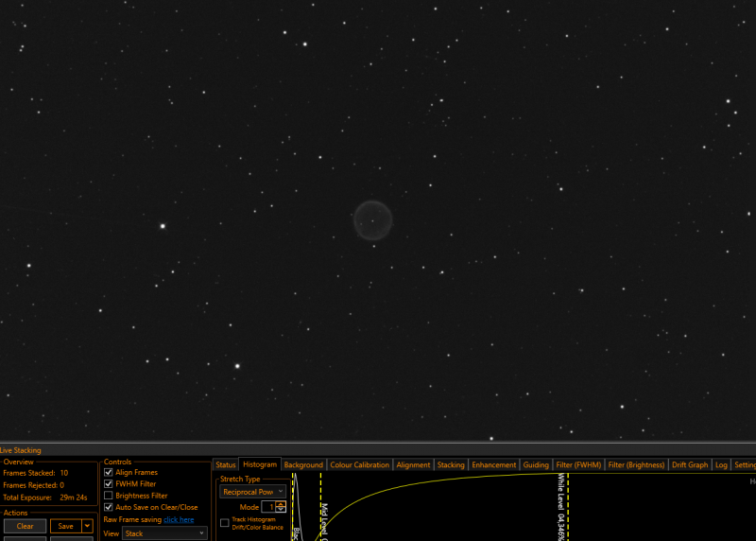Open the Filter (FWHM) tab
The image size is (756, 541).
pyautogui.click(x=578, y=464)
